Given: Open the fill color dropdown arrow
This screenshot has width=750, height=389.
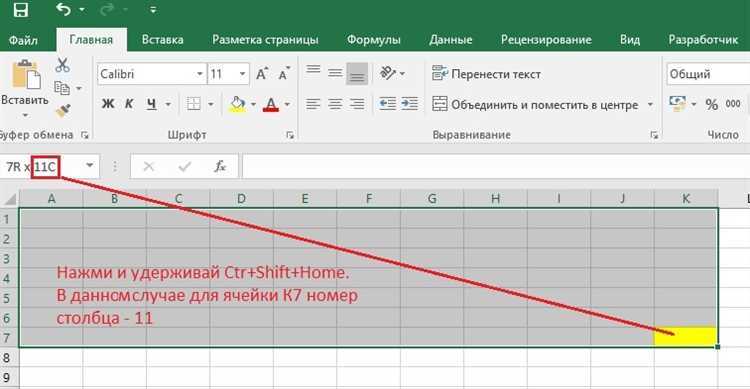Looking at the screenshot, I should (253, 104).
